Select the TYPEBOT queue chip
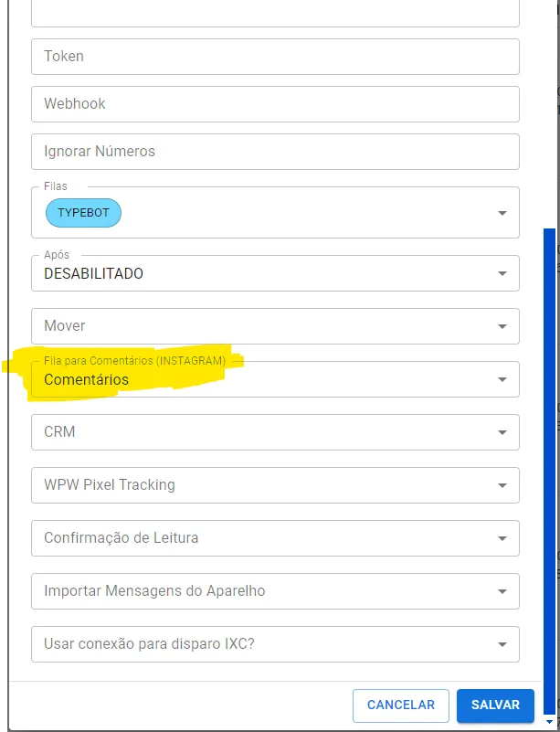The width and height of the screenshot is (560, 732). [x=83, y=213]
